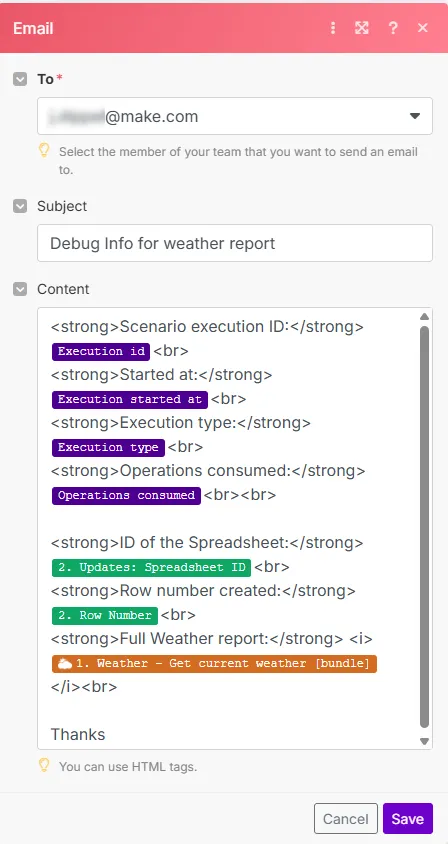Click the weather cloud icon in orange pill
Screen dimensions: 448x844
coord(66,664)
